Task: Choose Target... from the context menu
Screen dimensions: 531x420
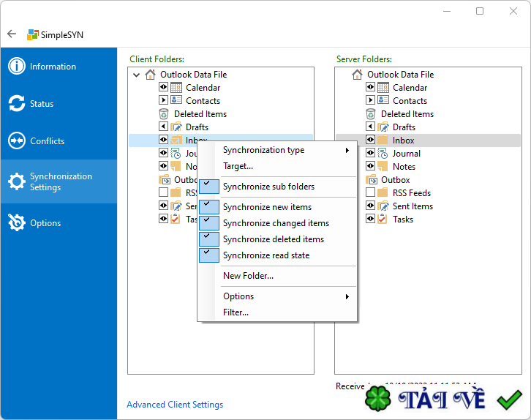Action: (x=238, y=166)
